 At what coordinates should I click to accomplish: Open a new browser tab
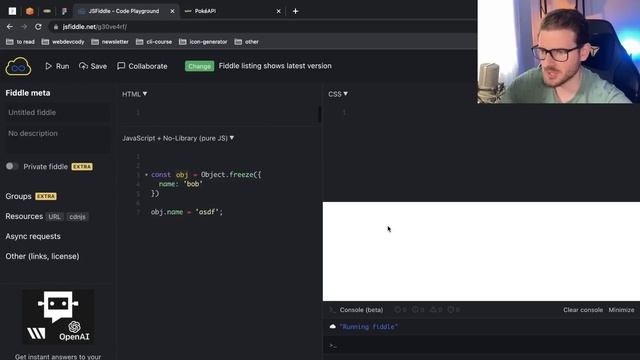296,11
